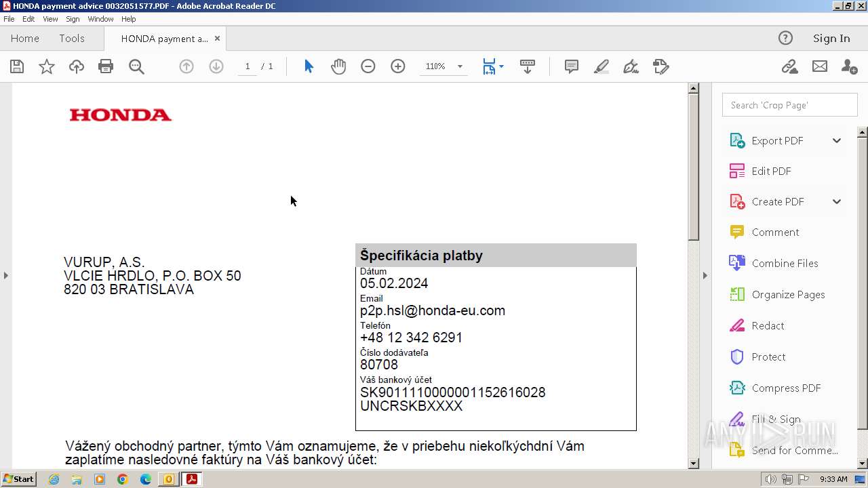Click the stamp tool icon
868x488 pixels.
tap(661, 66)
